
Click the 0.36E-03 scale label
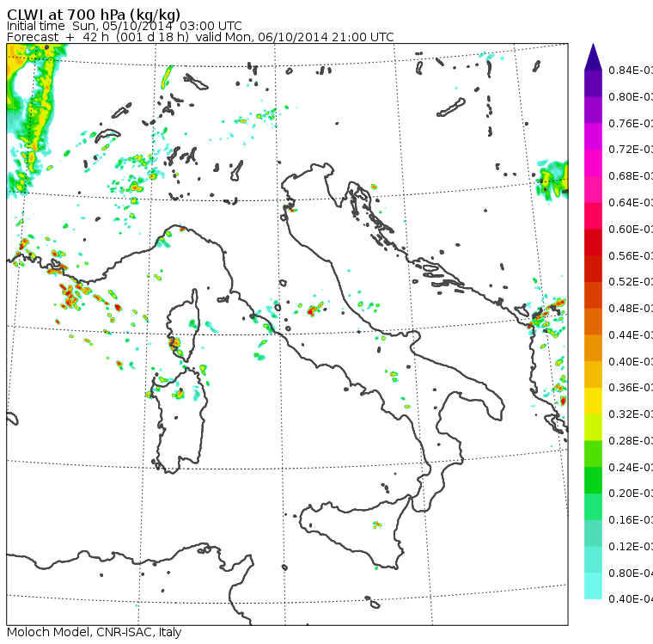[x=631, y=388]
